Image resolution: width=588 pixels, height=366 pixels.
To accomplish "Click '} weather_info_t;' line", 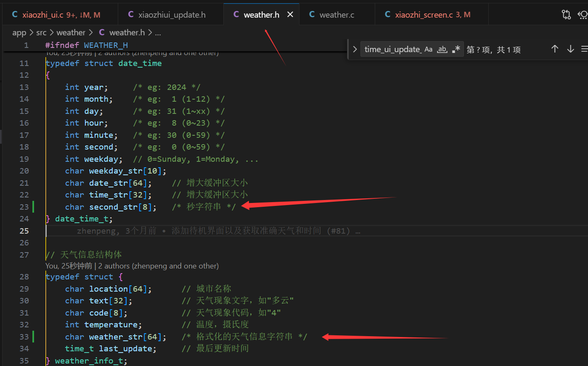I will click(86, 361).
